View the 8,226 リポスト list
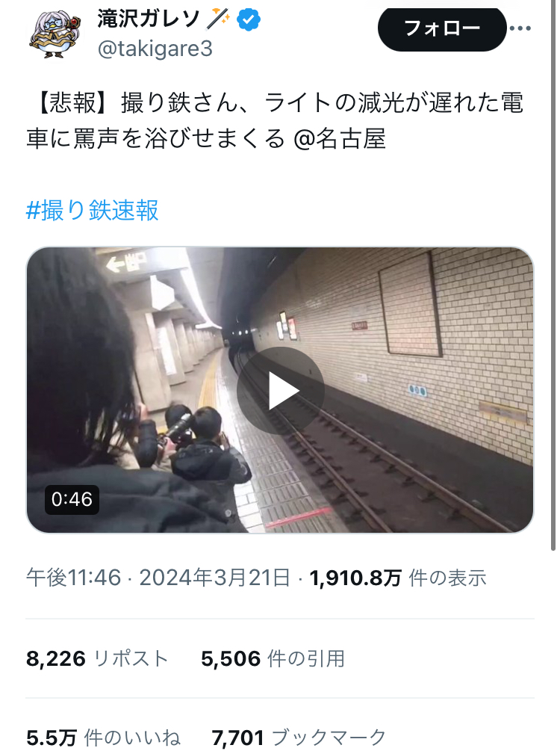This screenshot has height=751, width=560. point(97,658)
